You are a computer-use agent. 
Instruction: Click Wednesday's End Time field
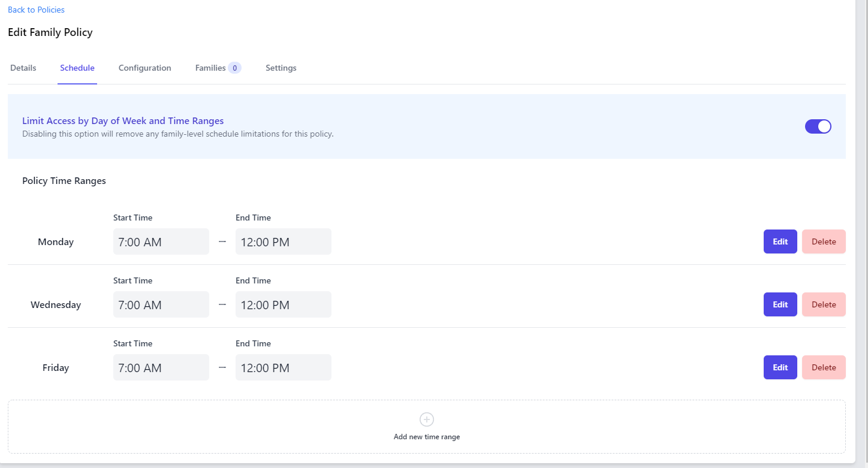pos(284,304)
